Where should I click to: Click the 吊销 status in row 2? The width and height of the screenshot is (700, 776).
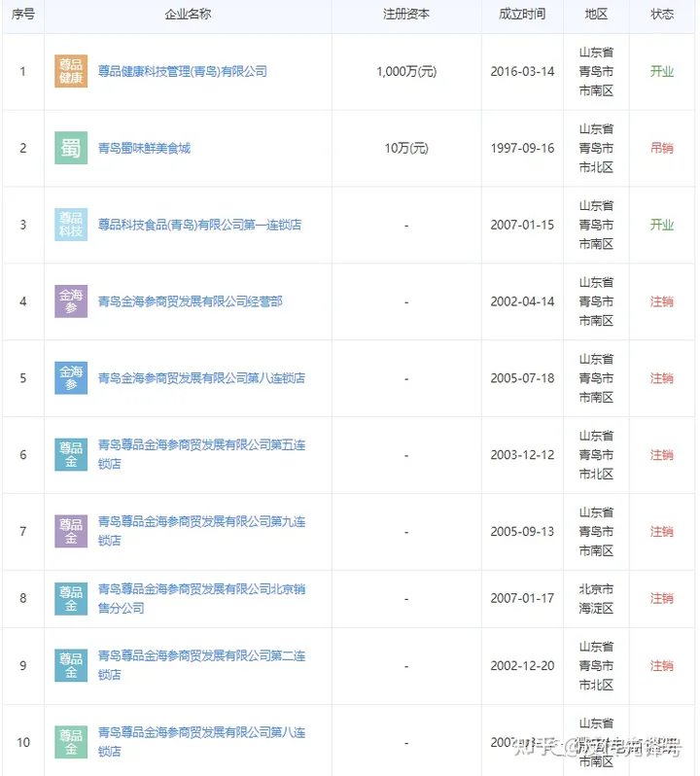pos(662,148)
